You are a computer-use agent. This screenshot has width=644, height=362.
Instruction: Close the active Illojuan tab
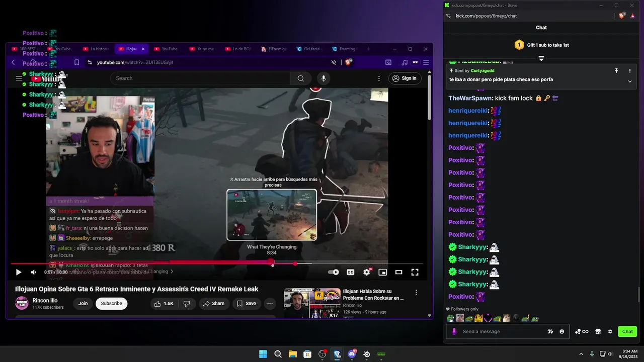(x=143, y=49)
